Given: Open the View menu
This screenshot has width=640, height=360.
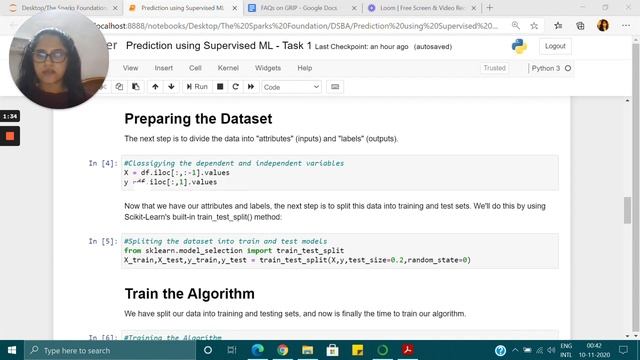Looking at the screenshot, I should 131,68.
